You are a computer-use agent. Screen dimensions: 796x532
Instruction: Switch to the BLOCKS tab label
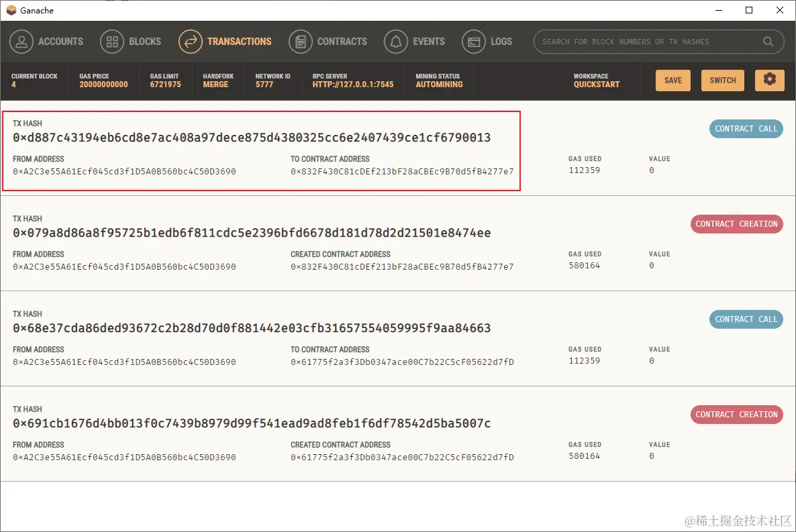(x=145, y=42)
